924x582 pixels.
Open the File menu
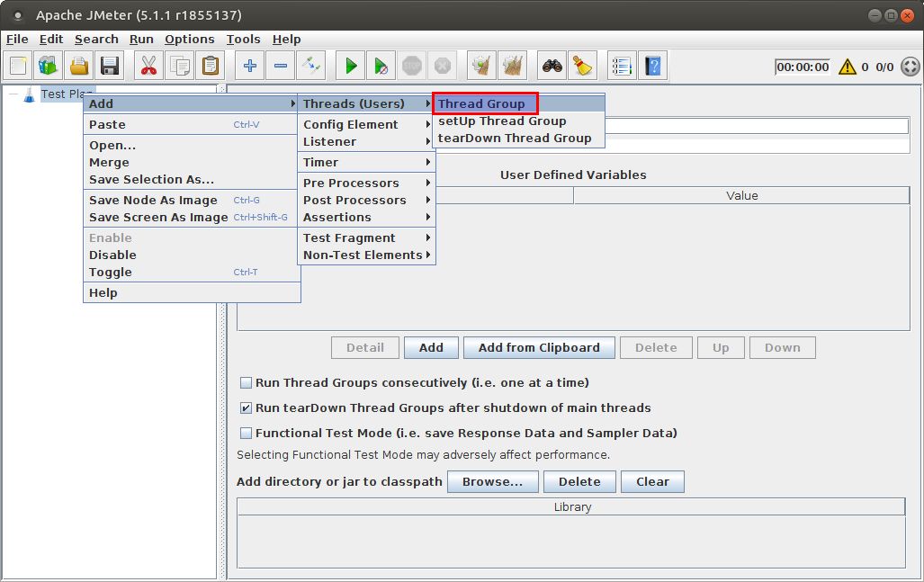point(17,40)
